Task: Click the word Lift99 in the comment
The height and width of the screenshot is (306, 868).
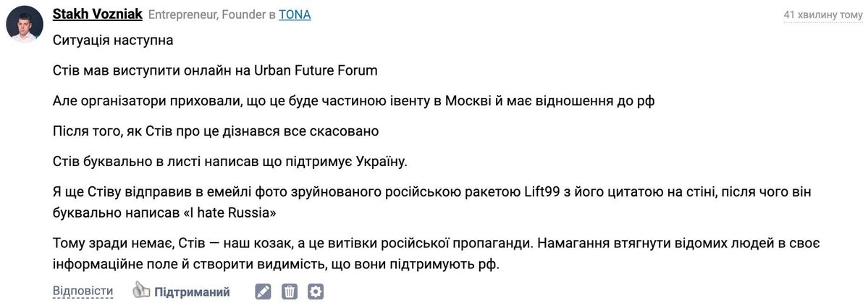Action: [x=544, y=194]
